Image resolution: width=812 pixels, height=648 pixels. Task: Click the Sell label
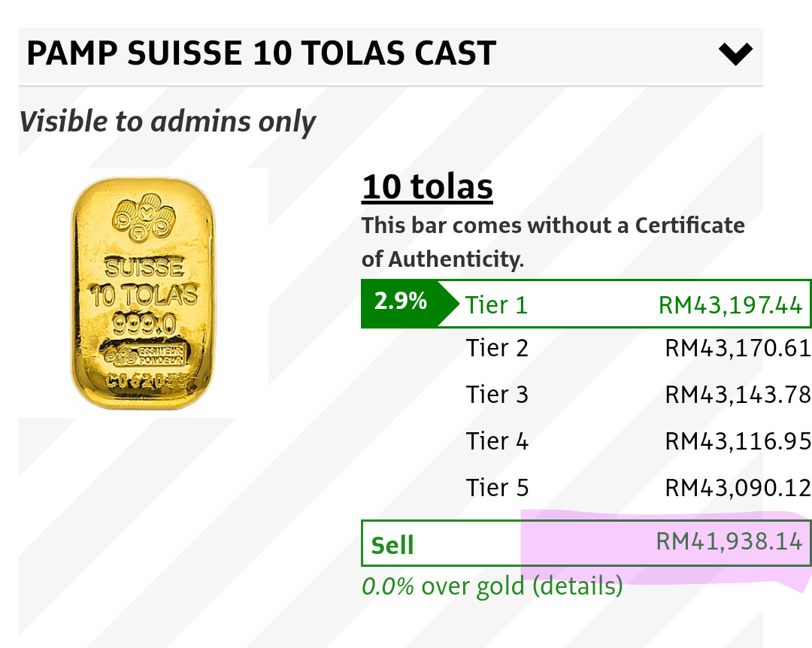click(392, 545)
